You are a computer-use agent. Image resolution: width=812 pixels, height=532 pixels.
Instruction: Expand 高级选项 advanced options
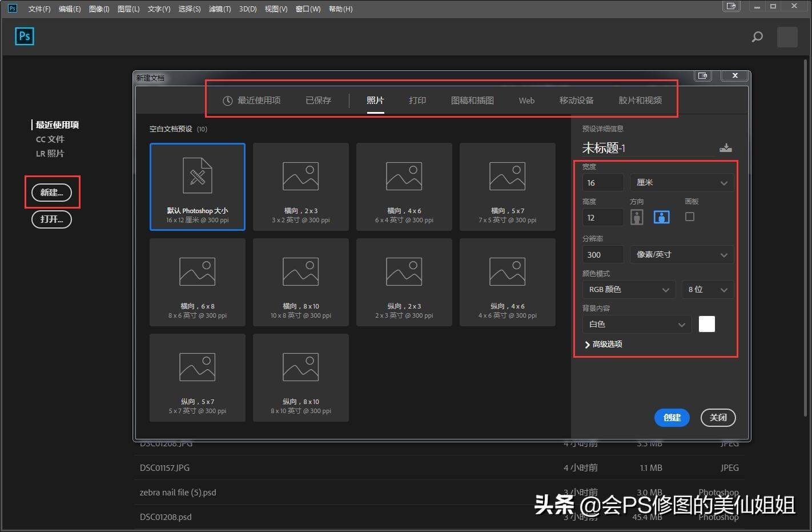[604, 345]
